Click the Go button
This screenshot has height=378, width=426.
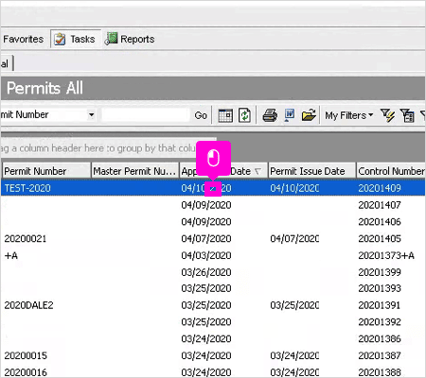[x=201, y=115]
